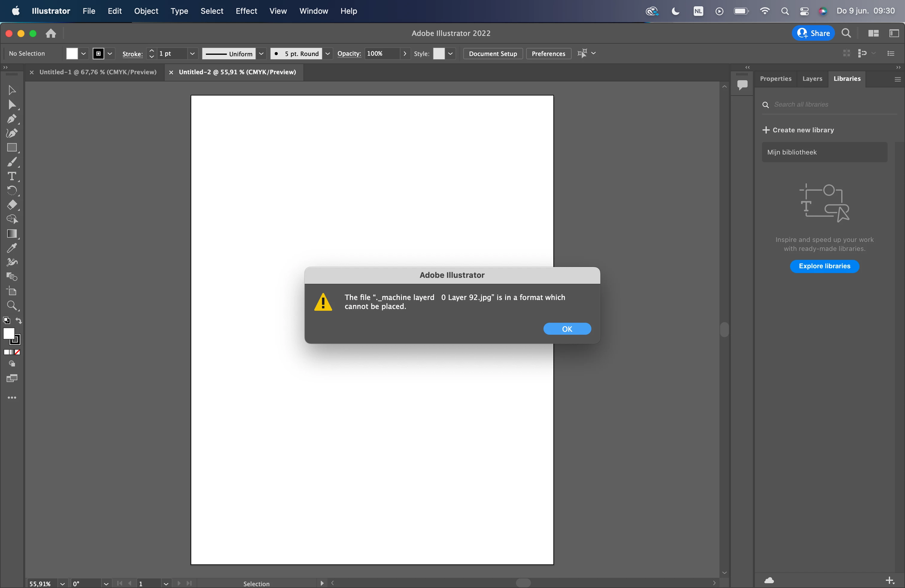Click the Explore libraries button
Screen dimensions: 905x588
point(824,266)
